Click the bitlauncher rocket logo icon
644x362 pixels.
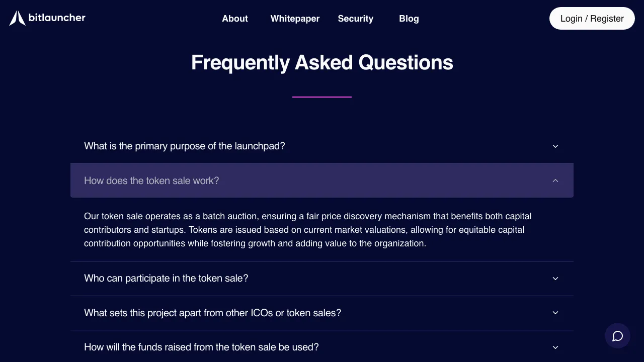coord(17,18)
